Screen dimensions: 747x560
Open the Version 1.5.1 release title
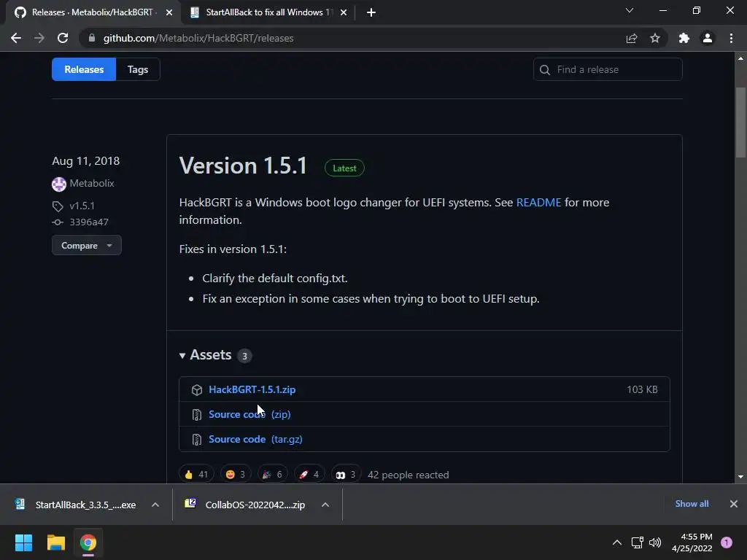(x=243, y=166)
